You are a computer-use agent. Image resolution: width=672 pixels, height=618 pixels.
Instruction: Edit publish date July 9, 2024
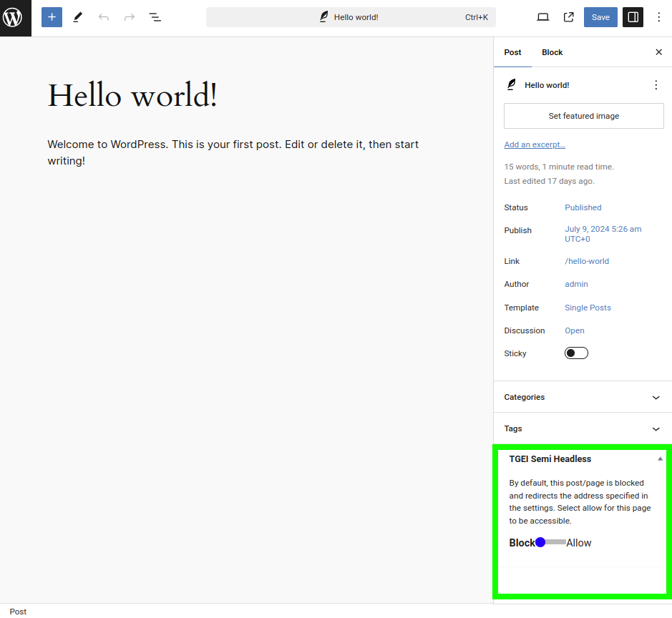(603, 234)
